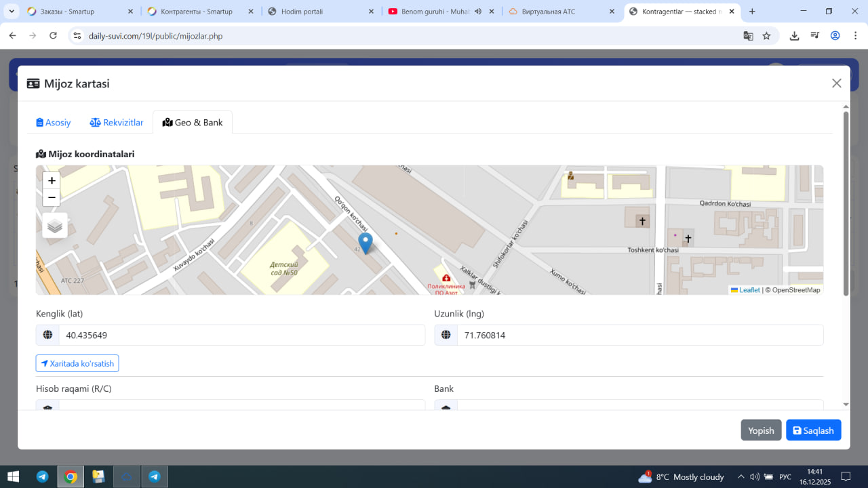Click Chrome translate page icon
Image resolution: width=868 pixels, height=488 pixels.
748,36
